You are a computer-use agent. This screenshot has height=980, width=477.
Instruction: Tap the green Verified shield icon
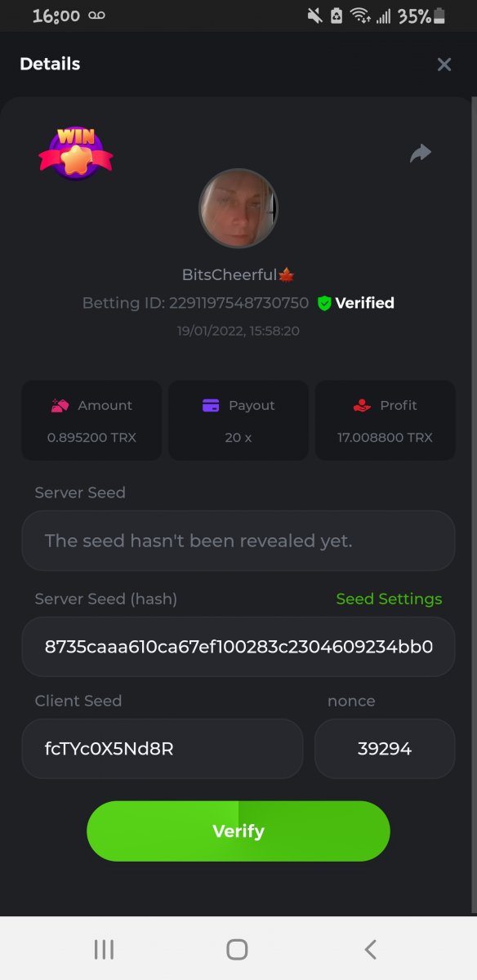point(324,303)
